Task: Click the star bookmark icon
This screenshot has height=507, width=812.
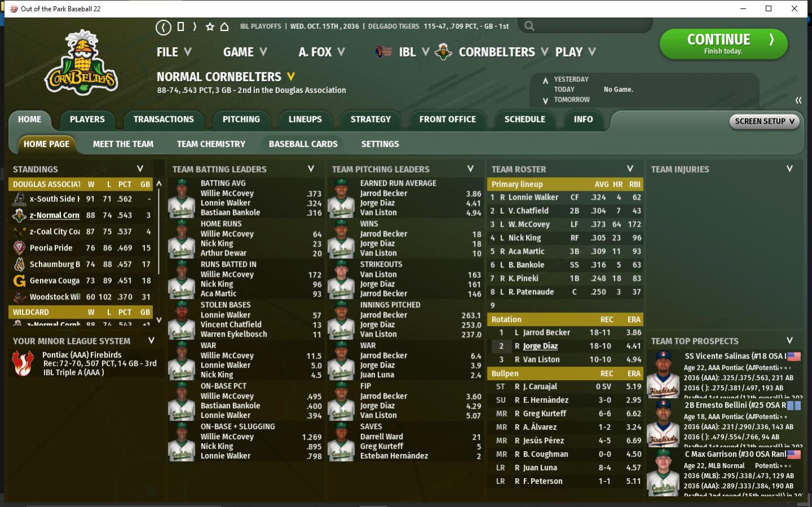Action: click(210, 27)
